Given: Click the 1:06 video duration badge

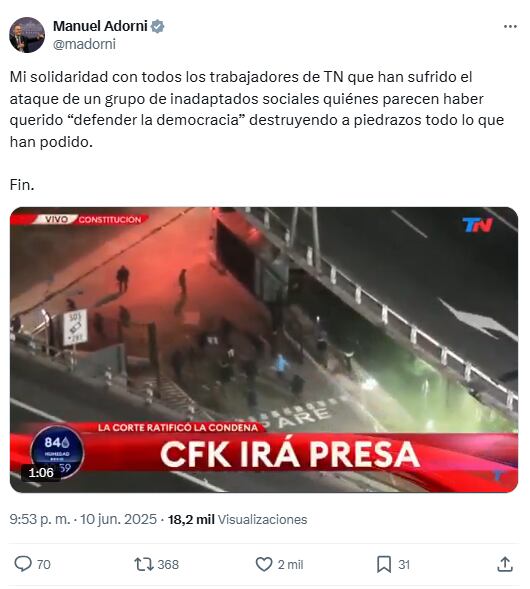Looking at the screenshot, I should click(41, 472).
